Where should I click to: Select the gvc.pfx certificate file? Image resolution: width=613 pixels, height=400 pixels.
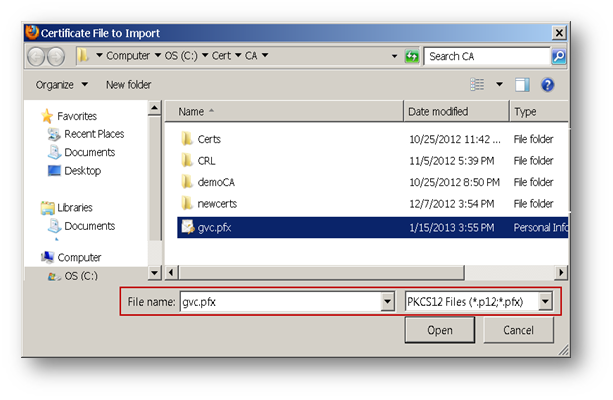point(209,227)
